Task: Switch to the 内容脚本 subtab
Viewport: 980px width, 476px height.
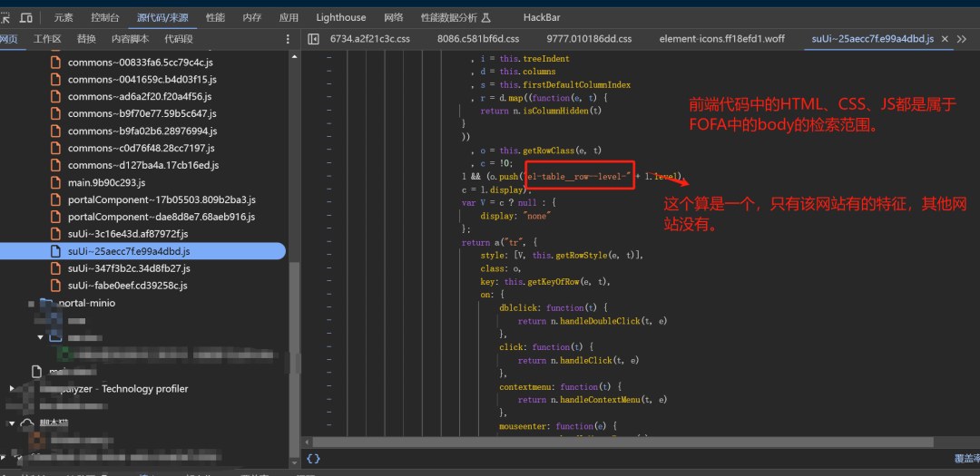Action: point(131,39)
